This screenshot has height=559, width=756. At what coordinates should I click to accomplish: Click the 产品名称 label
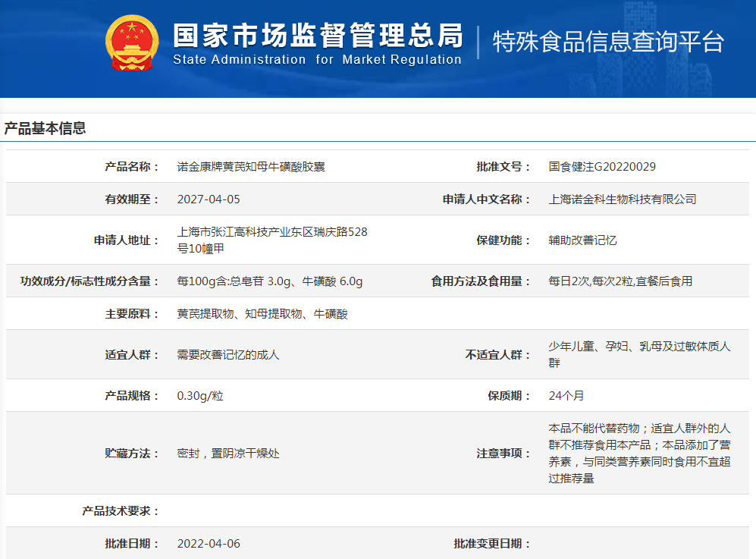click(132, 166)
